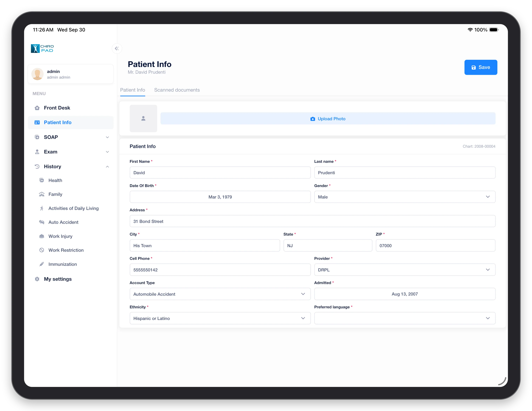Click the Work Injury hard-hat icon
Screen dimensions: 532x411
[x=42, y=236]
